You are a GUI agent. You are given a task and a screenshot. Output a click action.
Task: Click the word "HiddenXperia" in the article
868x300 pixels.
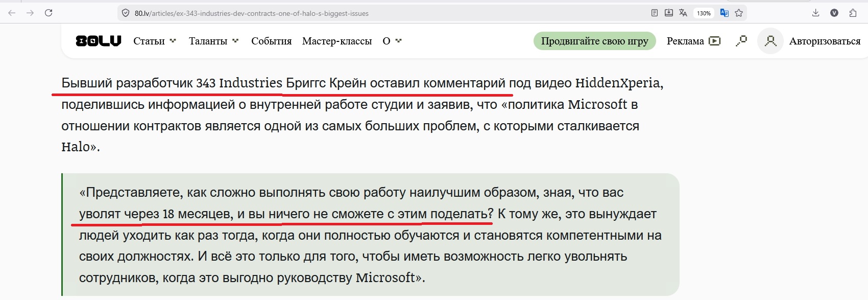619,83
